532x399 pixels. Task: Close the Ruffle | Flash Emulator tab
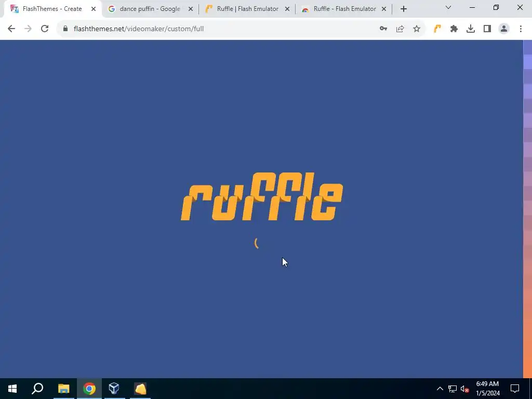pyautogui.click(x=287, y=9)
